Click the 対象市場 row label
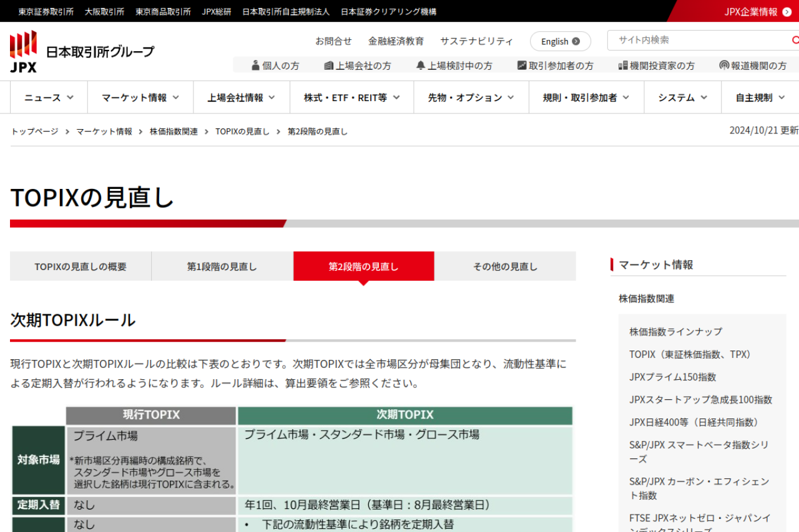Screen dimensions: 799x532 tap(39, 460)
